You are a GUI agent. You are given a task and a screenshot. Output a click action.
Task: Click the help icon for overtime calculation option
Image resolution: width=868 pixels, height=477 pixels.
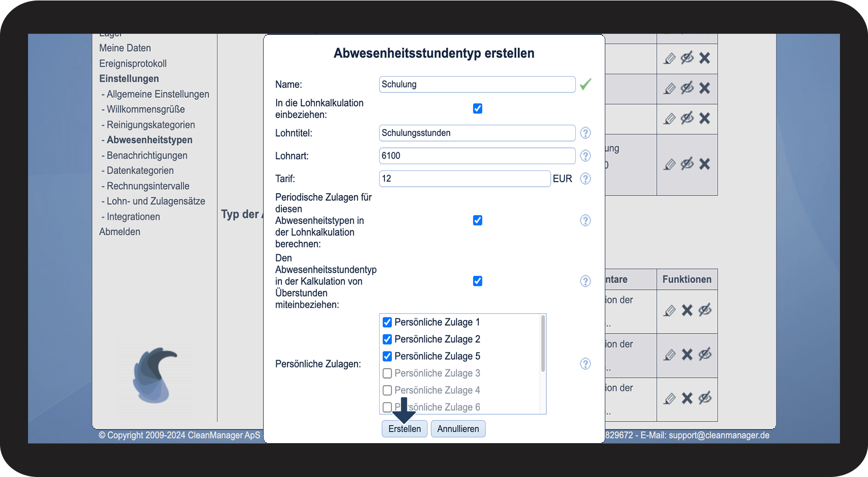point(585,281)
